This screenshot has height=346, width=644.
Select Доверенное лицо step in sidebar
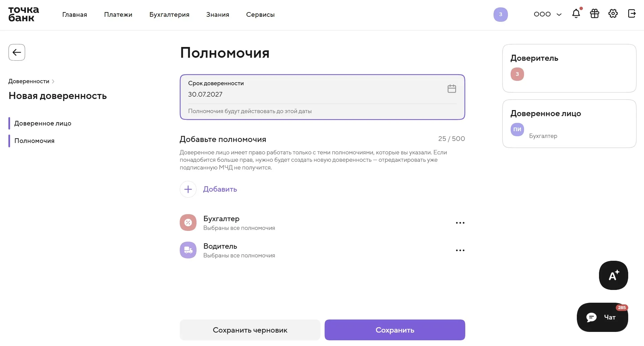[x=43, y=123]
